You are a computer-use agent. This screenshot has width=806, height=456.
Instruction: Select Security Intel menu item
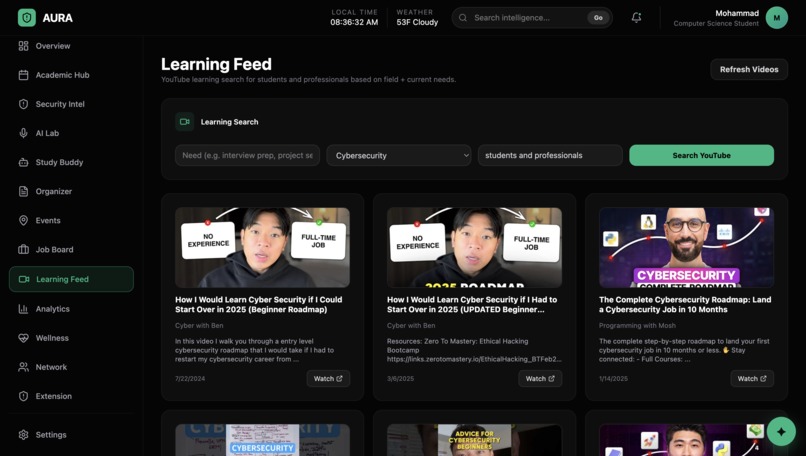pos(71,104)
